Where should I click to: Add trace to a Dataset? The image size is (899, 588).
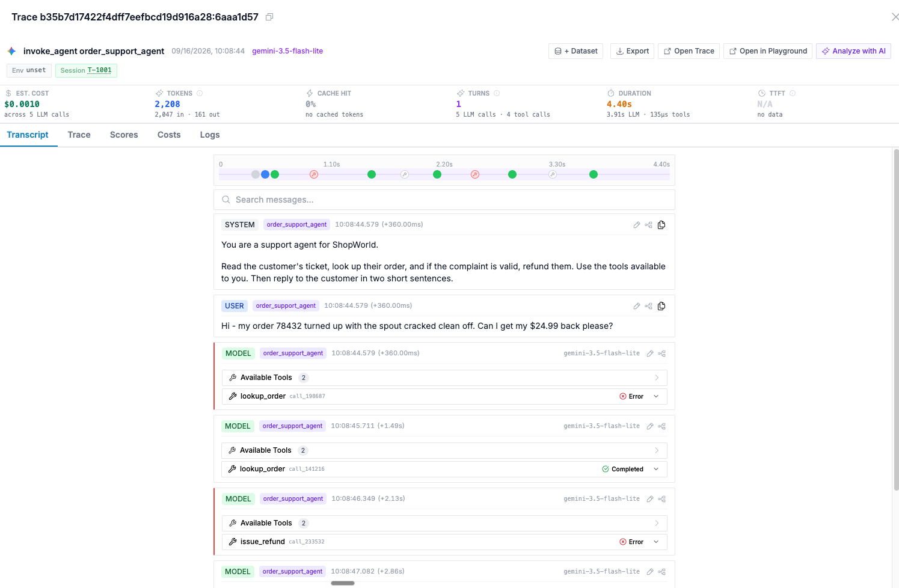[x=575, y=51]
